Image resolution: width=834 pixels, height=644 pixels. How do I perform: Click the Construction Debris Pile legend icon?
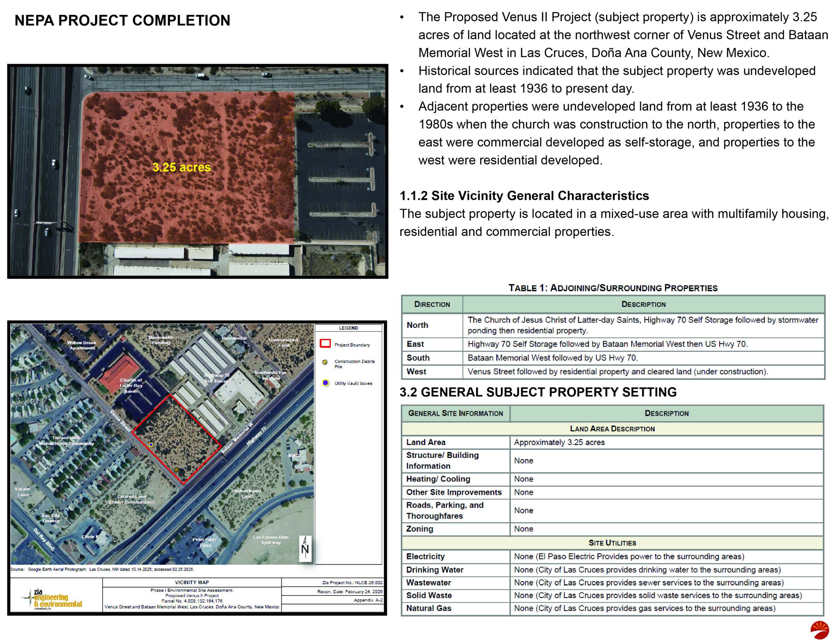325,362
